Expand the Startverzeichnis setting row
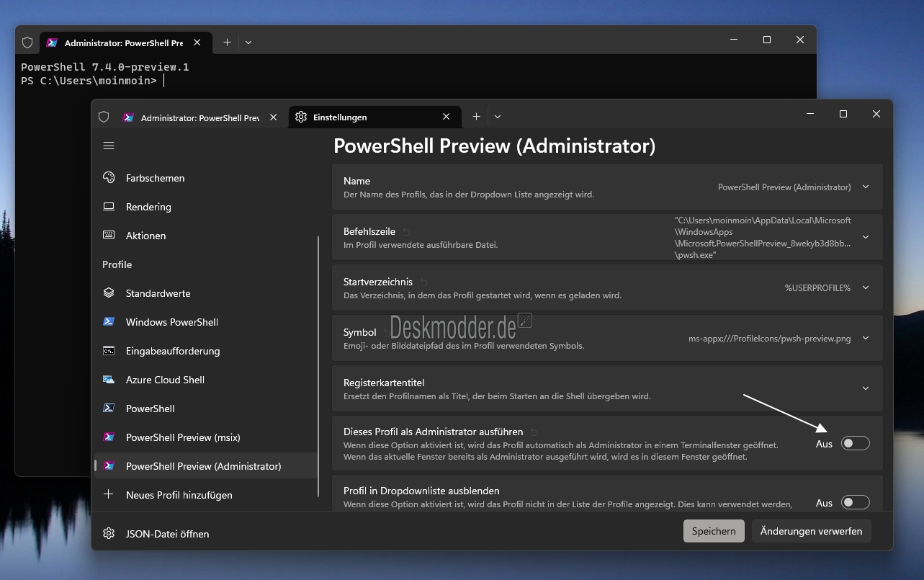 tap(866, 287)
